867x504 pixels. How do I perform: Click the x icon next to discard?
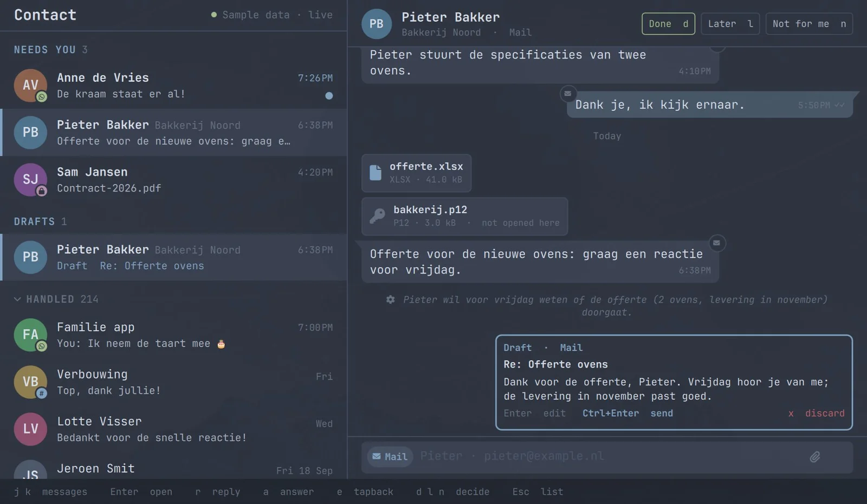coord(791,414)
